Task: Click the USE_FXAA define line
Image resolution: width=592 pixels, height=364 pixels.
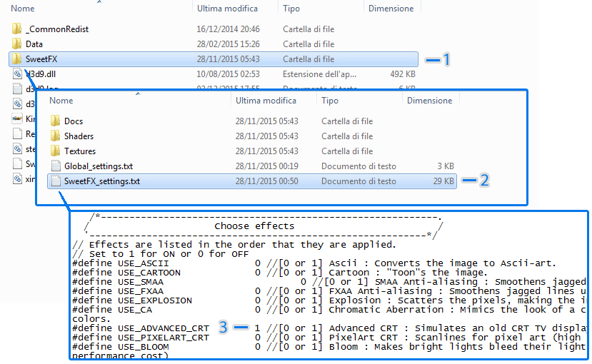Action: (329, 291)
